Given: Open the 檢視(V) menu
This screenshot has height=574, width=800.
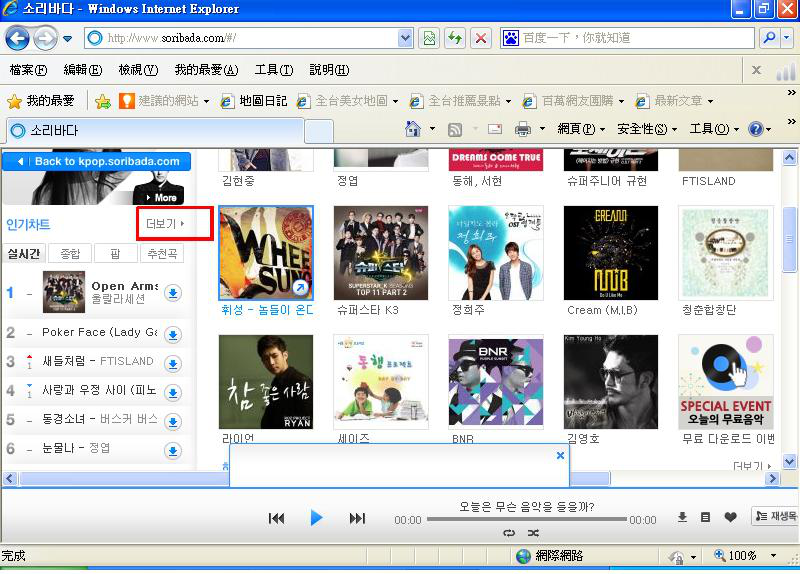Looking at the screenshot, I should point(138,70).
